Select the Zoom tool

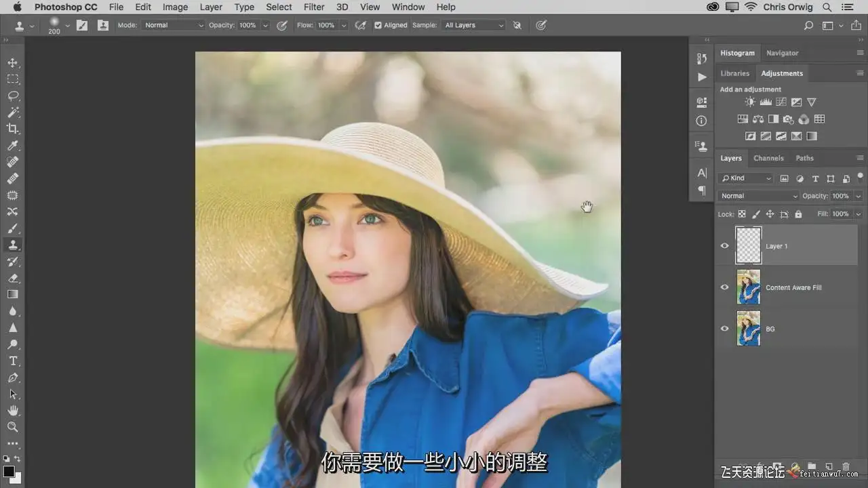13,427
